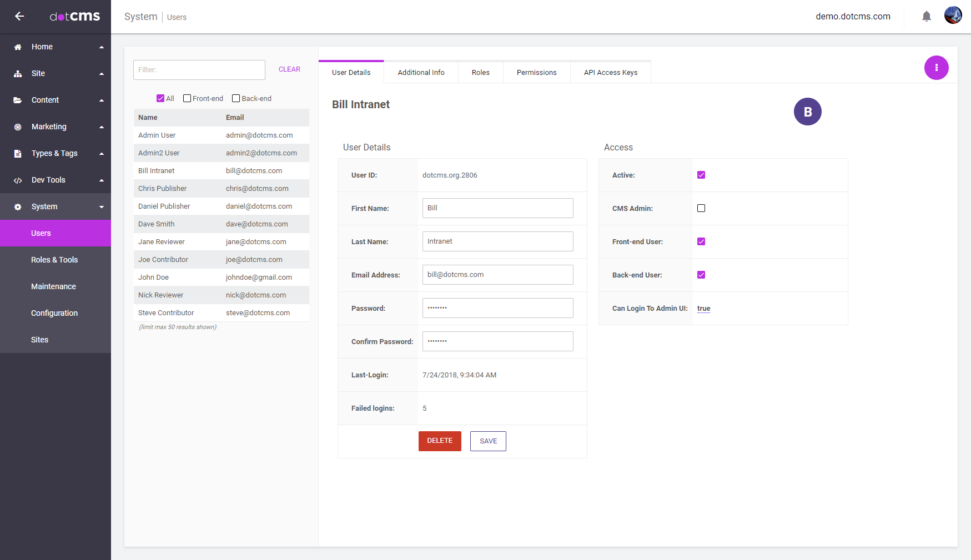Open the notifications bell icon
971x560 pixels.
tap(926, 17)
